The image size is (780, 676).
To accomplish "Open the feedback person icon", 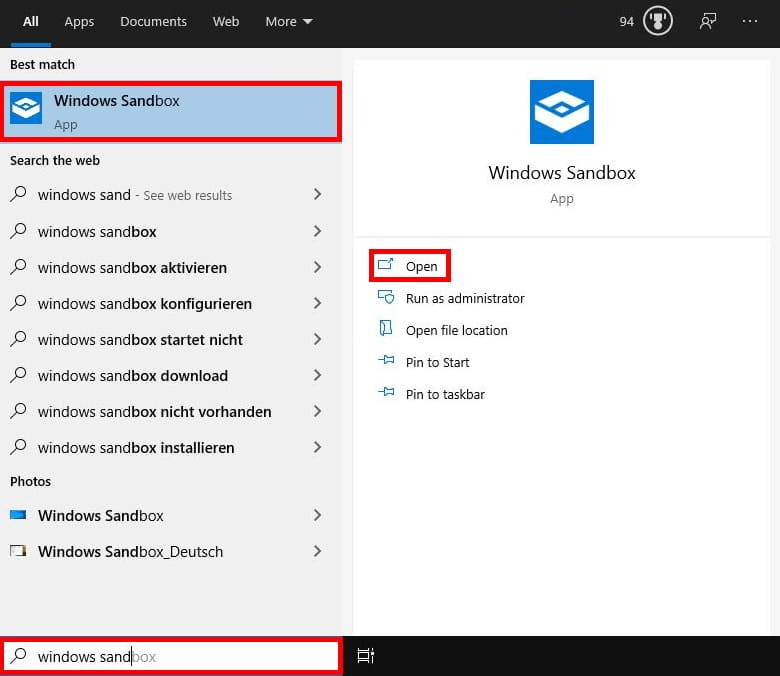I will pyautogui.click(x=708, y=21).
